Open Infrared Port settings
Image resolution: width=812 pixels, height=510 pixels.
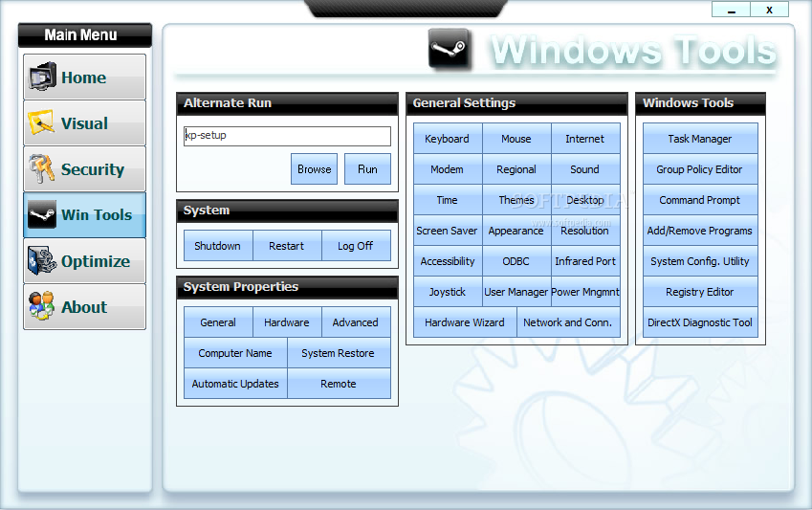click(x=585, y=260)
